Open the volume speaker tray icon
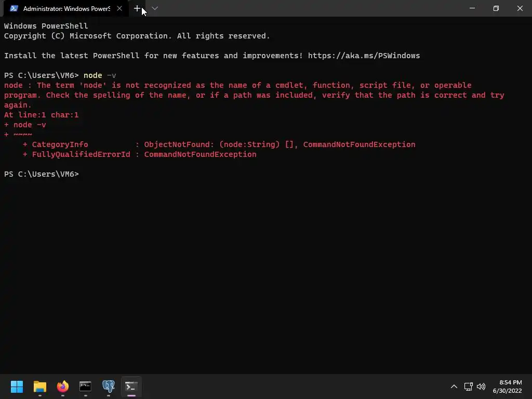Image resolution: width=532 pixels, height=399 pixels. [x=481, y=387]
